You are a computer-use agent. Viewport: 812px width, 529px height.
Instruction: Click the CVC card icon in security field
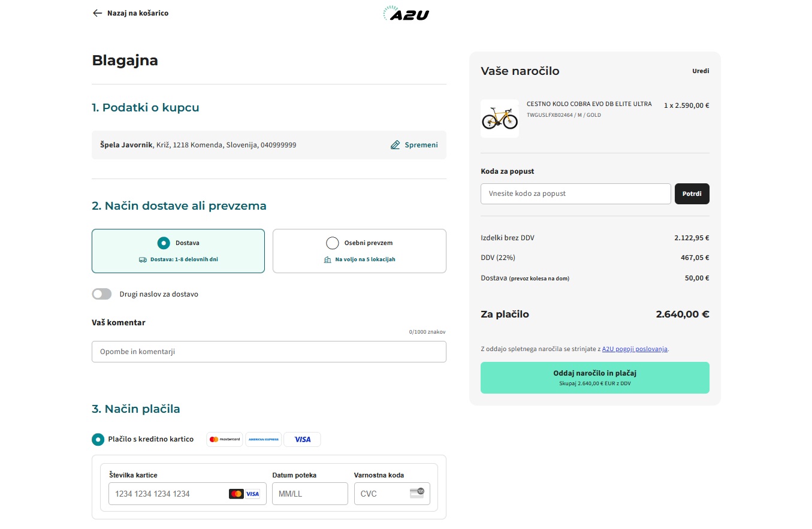(416, 494)
